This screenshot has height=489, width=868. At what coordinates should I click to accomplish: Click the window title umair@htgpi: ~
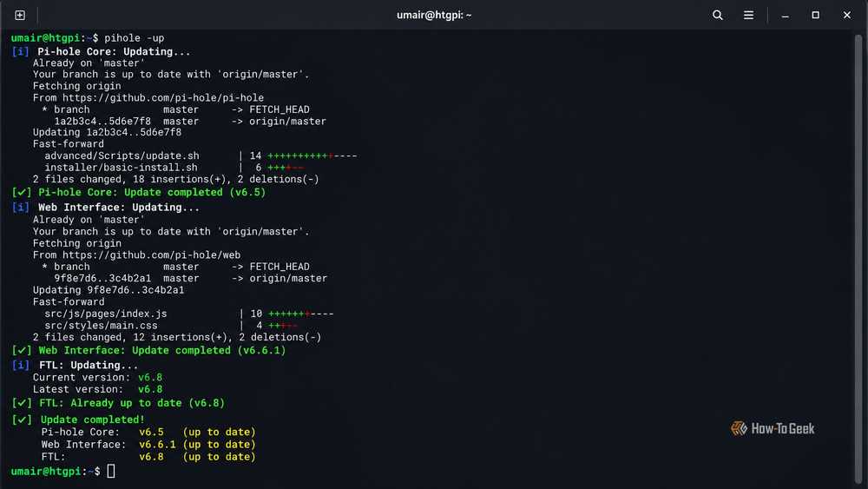tap(434, 15)
